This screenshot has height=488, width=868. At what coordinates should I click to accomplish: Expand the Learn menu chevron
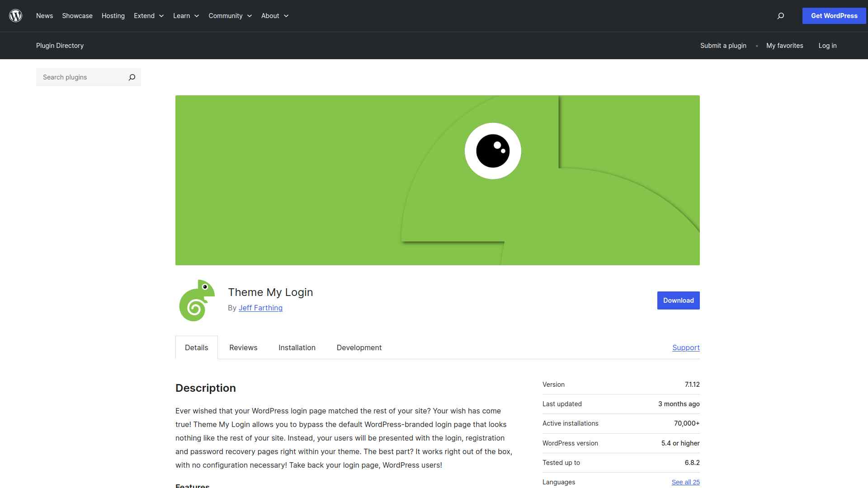coord(197,16)
